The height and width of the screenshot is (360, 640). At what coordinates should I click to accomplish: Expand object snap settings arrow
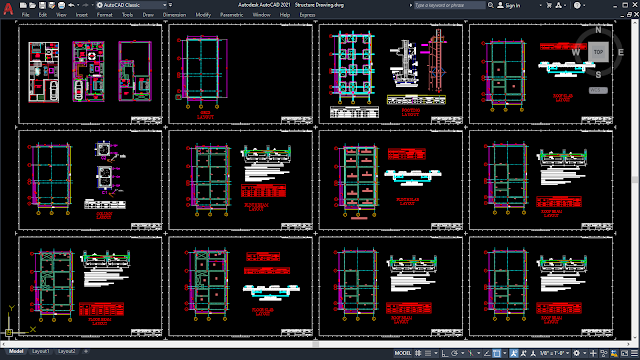tap(504, 353)
